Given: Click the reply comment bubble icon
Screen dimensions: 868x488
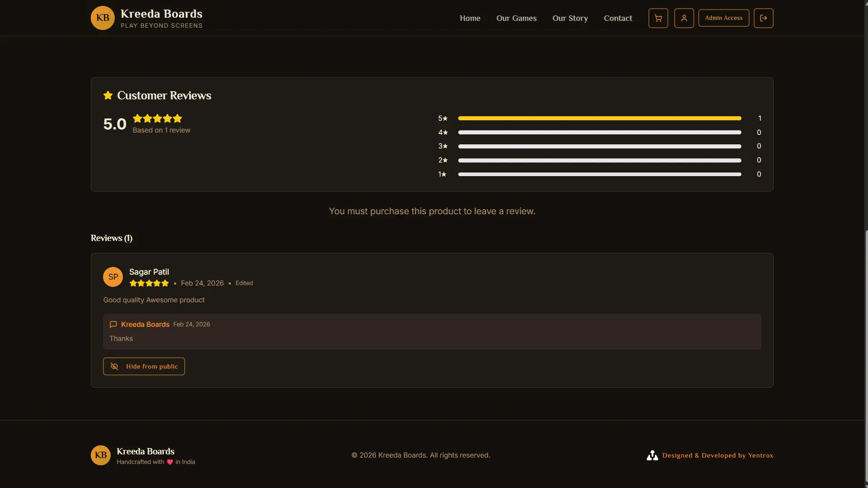Looking at the screenshot, I should (113, 325).
